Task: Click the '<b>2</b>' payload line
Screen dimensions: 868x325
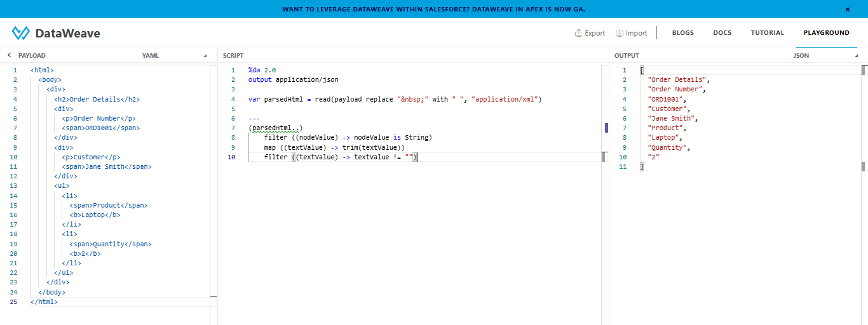Action: 85,253
